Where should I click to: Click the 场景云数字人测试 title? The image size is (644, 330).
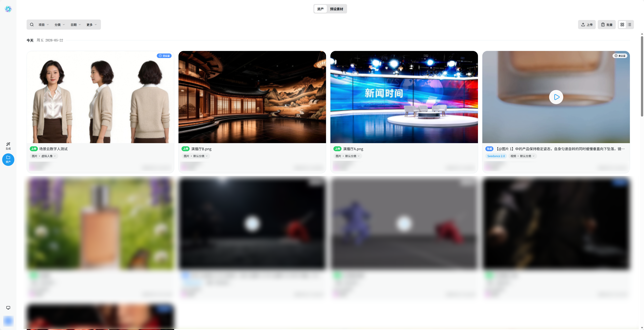(x=53, y=149)
